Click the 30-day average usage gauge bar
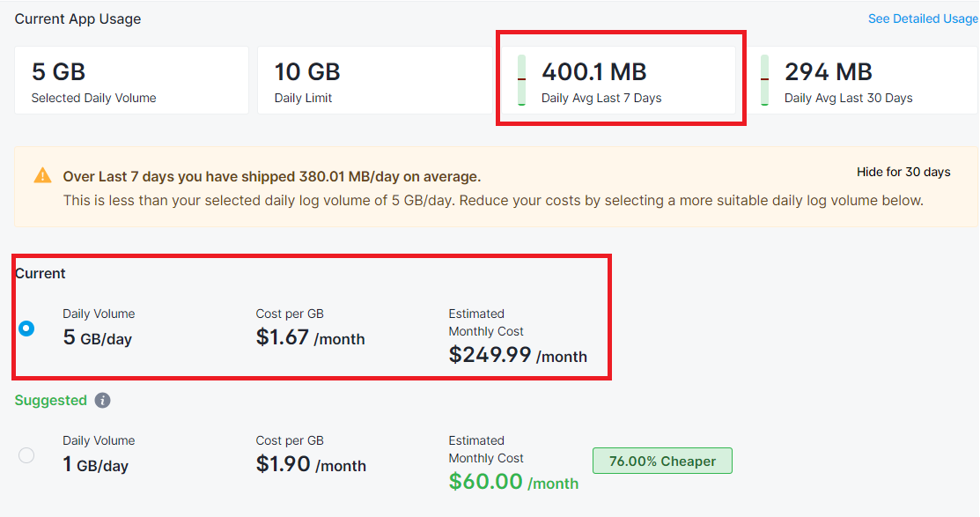Screen dimensions: 980x517 coord(764,80)
